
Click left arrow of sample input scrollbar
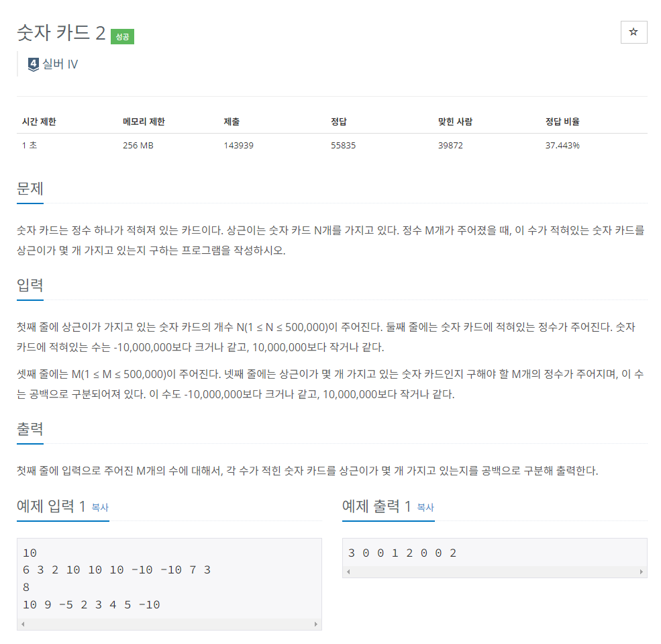23,624
